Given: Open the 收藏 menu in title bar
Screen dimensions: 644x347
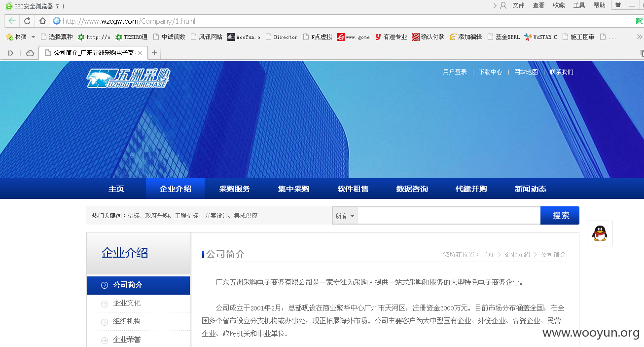Looking at the screenshot, I should (x=559, y=5).
